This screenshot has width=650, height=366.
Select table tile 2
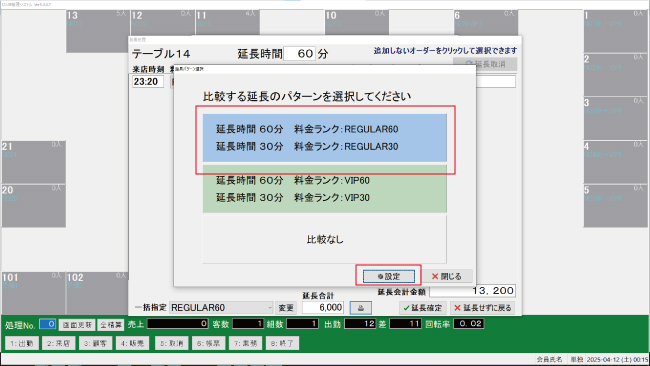[615, 75]
